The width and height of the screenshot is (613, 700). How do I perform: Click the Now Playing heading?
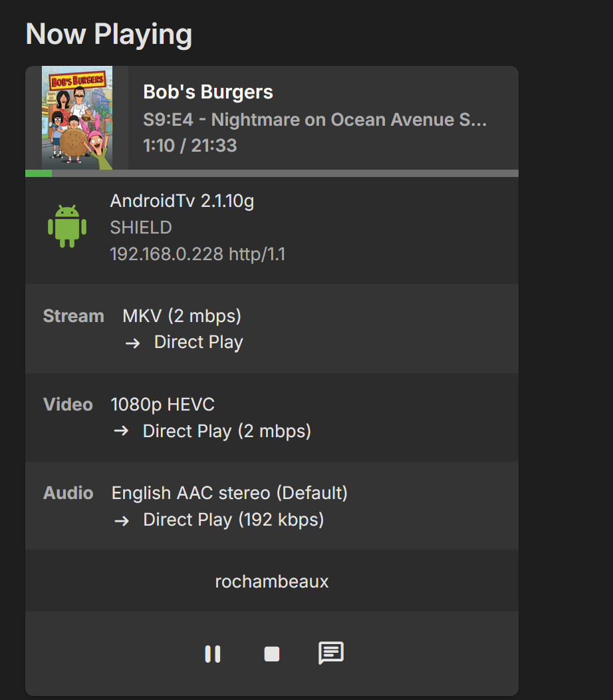109,34
